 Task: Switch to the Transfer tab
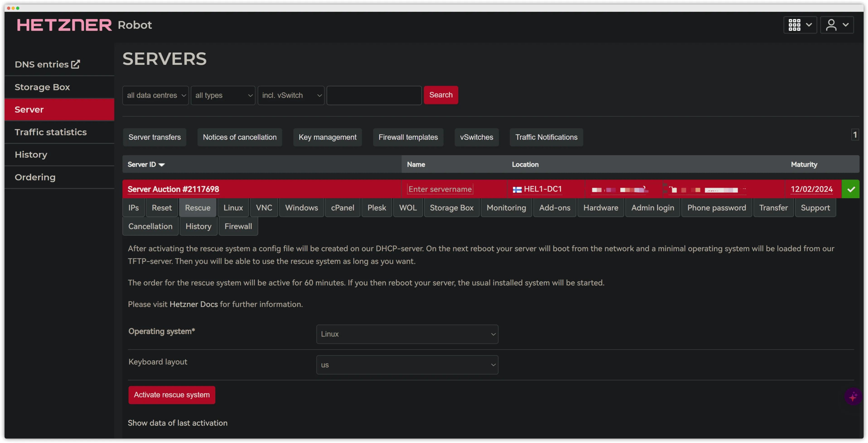tap(773, 208)
